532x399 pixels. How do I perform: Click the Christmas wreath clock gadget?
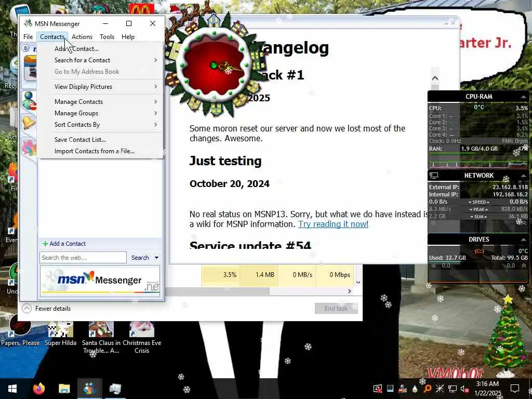(214, 66)
